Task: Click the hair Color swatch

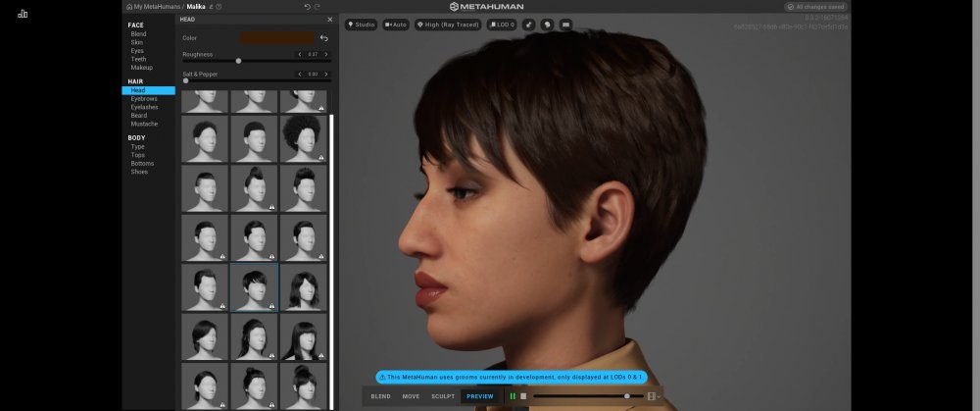Action: 277,38
